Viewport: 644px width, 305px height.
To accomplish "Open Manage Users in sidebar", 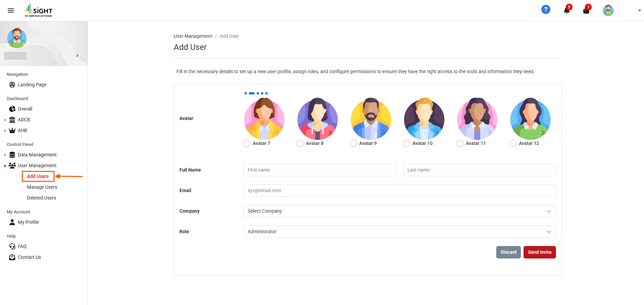I will coord(42,187).
